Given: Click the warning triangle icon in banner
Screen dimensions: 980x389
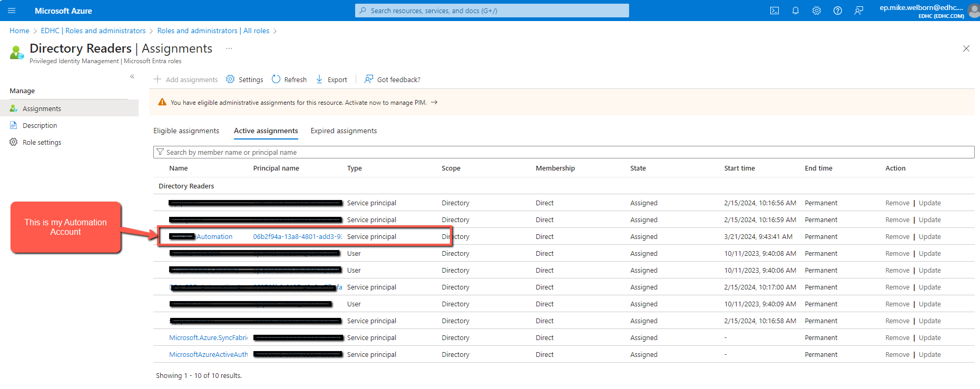Looking at the screenshot, I should coord(162,102).
